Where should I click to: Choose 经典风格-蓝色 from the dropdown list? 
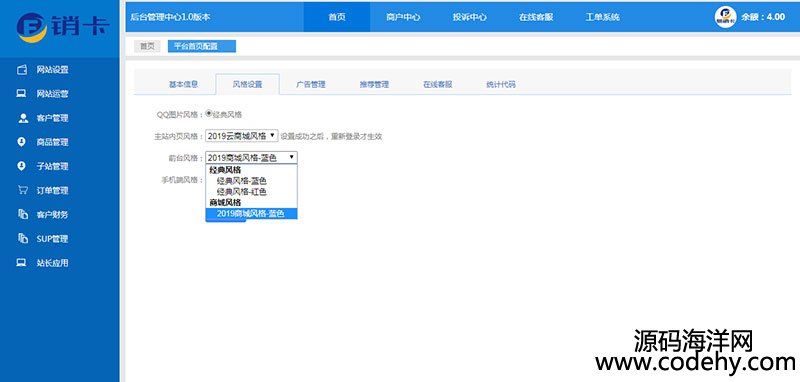[241, 181]
